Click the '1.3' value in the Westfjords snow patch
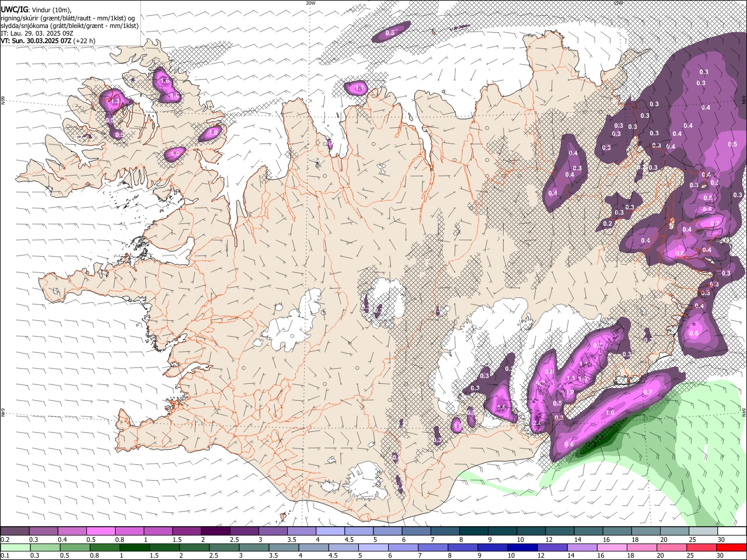The image size is (747, 560). pyautogui.click(x=115, y=101)
